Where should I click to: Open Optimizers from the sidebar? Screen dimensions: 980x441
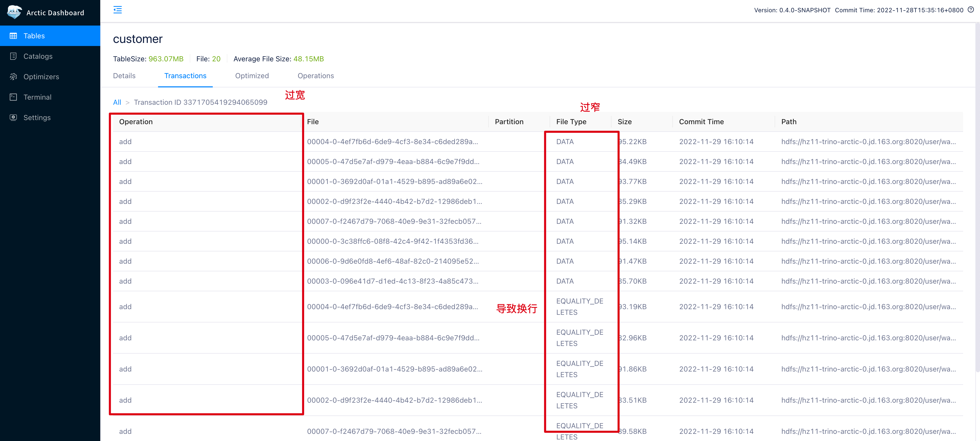(x=41, y=76)
